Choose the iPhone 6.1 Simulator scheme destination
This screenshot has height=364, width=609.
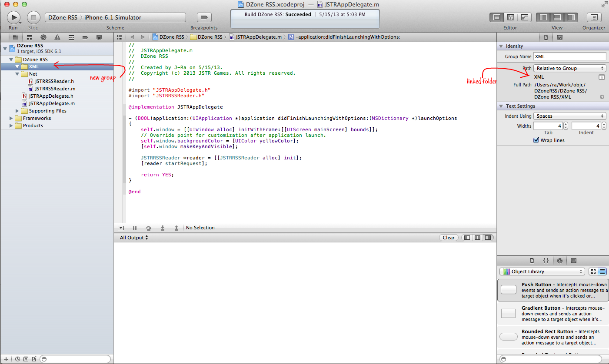click(113, 17)
